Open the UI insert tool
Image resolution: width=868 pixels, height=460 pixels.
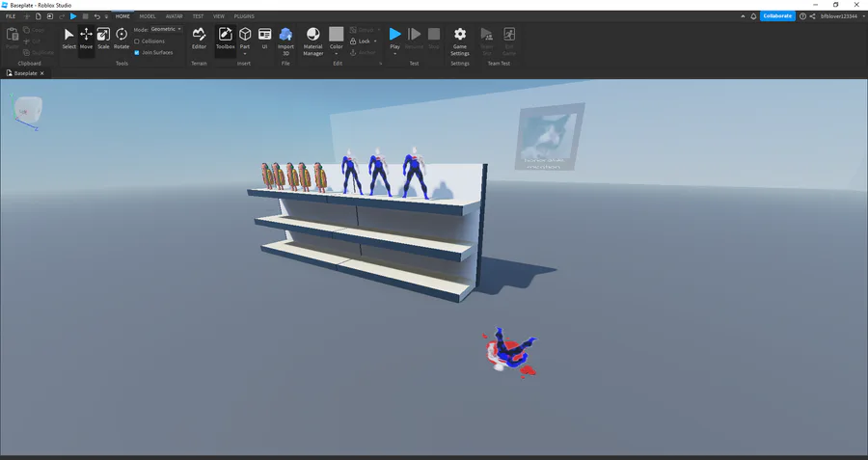pyautogui.click(x=264, y=35)
